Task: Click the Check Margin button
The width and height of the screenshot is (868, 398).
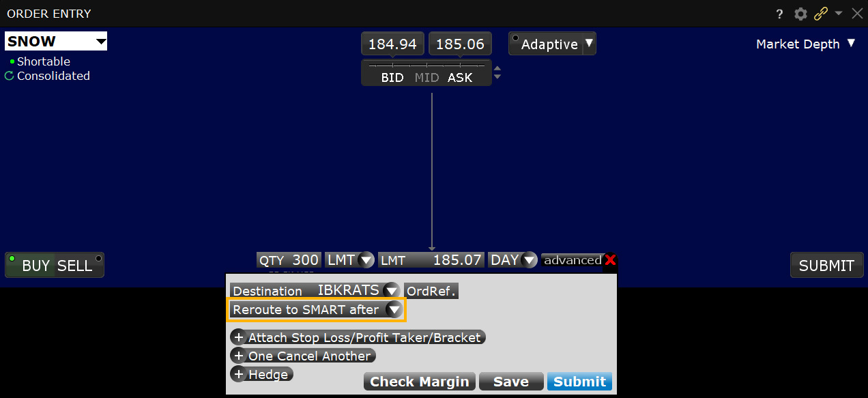Action: coord(419,381)
